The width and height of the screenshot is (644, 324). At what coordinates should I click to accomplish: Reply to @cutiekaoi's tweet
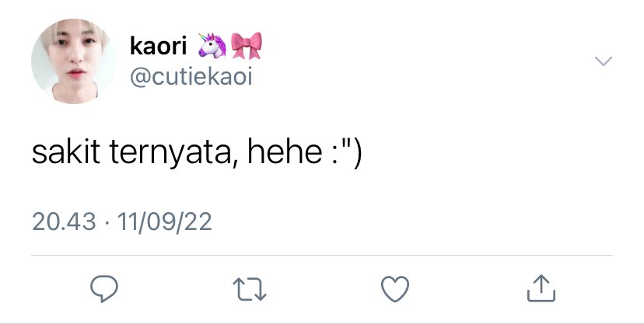click(x=104, y=289)
